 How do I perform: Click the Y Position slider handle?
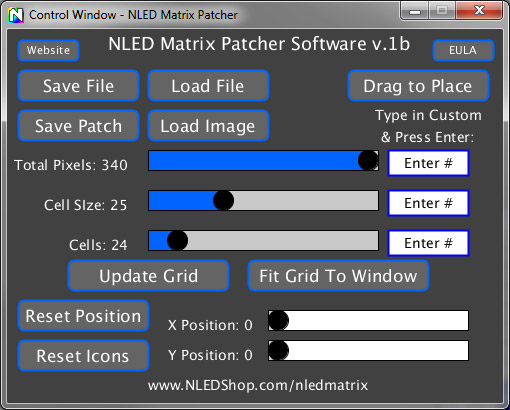coord(278,350)
